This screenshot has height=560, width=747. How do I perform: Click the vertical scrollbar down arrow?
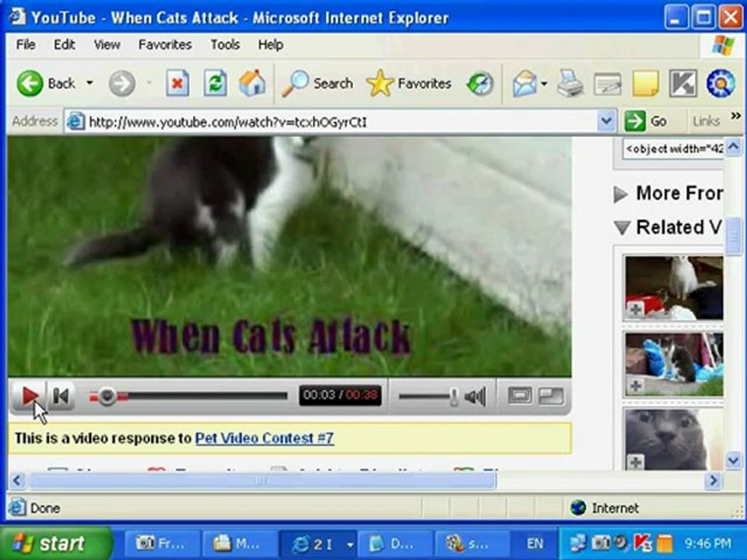coord(733,460)
